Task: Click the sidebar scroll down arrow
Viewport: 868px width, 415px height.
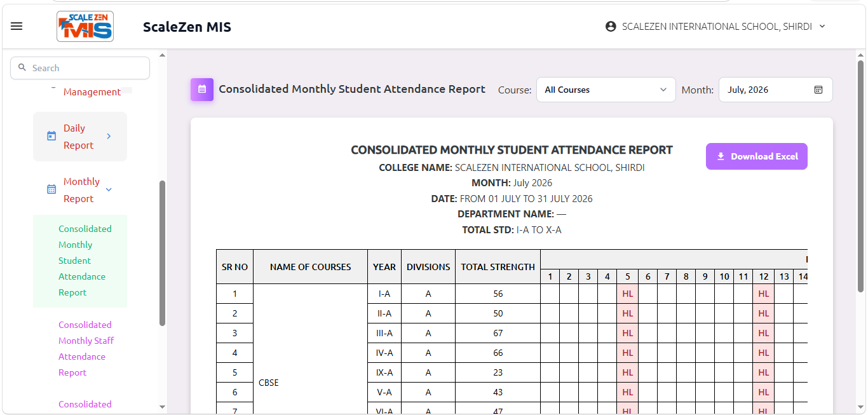Action: coord(162,407)
